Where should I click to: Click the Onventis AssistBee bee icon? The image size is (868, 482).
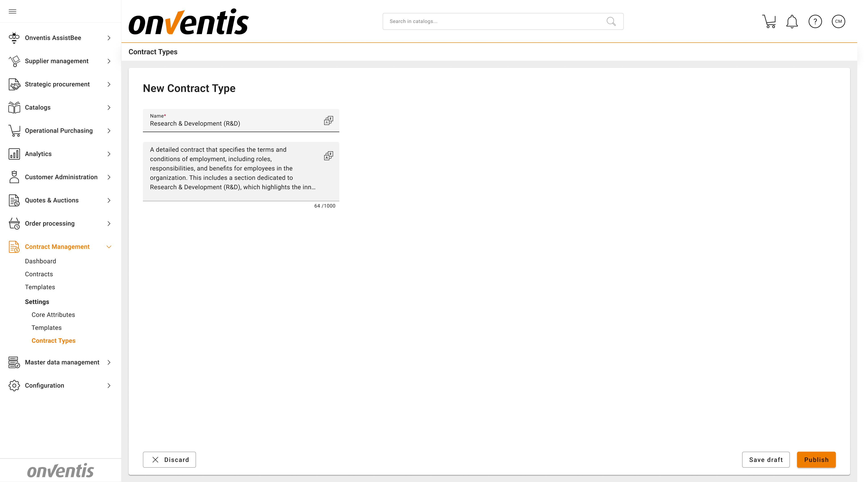tap(14, 38)
